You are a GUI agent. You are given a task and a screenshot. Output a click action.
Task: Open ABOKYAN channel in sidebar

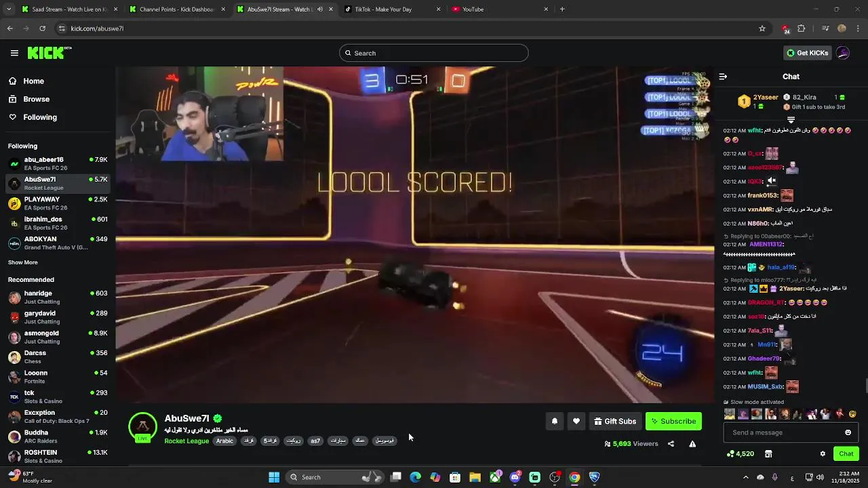pos(58,243)
